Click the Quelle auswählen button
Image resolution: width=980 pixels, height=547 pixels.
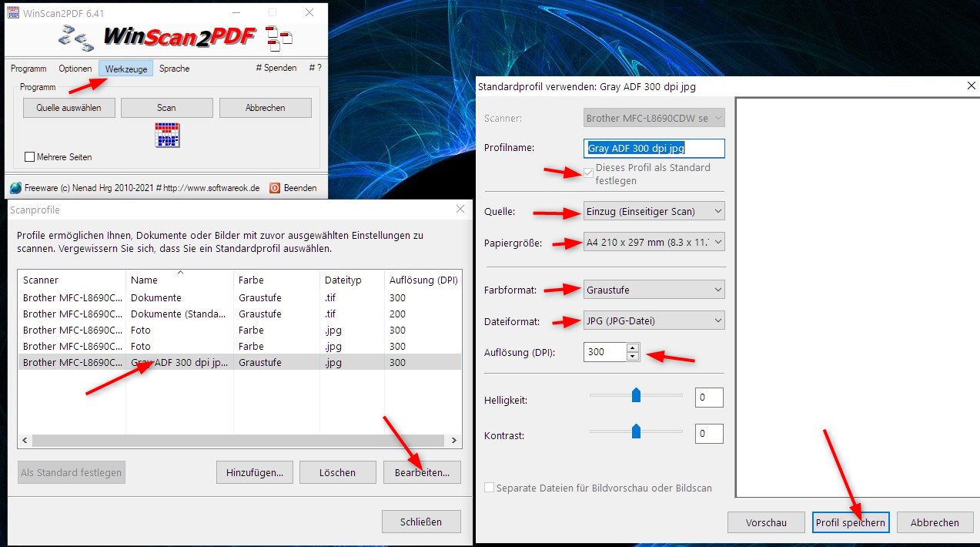point(69,108)
